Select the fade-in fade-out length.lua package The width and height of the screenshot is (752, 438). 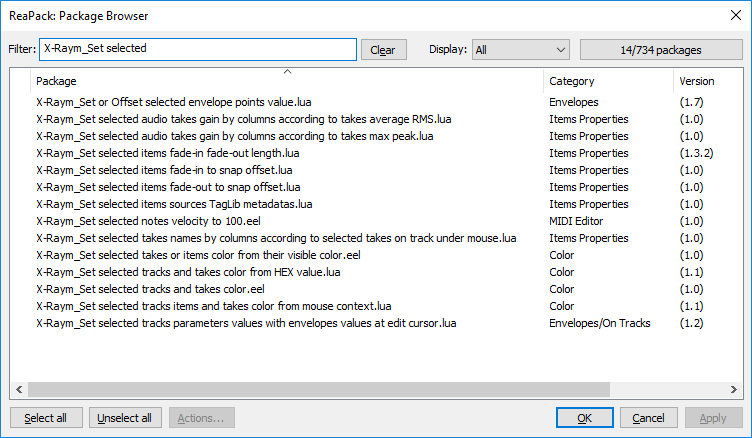click(x=167, y=153)
